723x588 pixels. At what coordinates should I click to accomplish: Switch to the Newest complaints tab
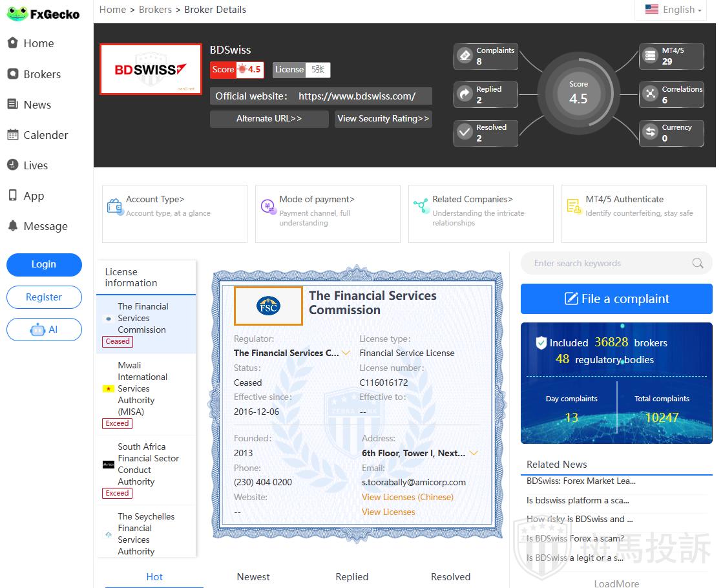[253, 576]
